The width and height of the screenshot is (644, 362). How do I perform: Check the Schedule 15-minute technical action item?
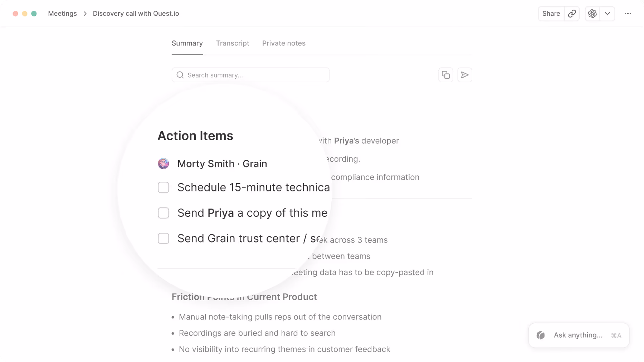click(164, 187)
